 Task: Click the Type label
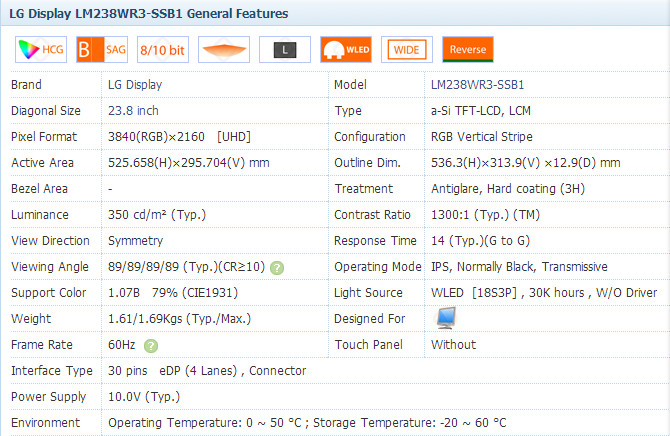coord(348,111)
